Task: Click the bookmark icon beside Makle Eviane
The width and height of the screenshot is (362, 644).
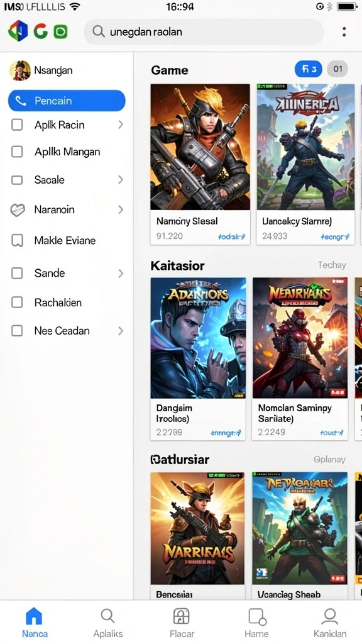Action: 17,241
